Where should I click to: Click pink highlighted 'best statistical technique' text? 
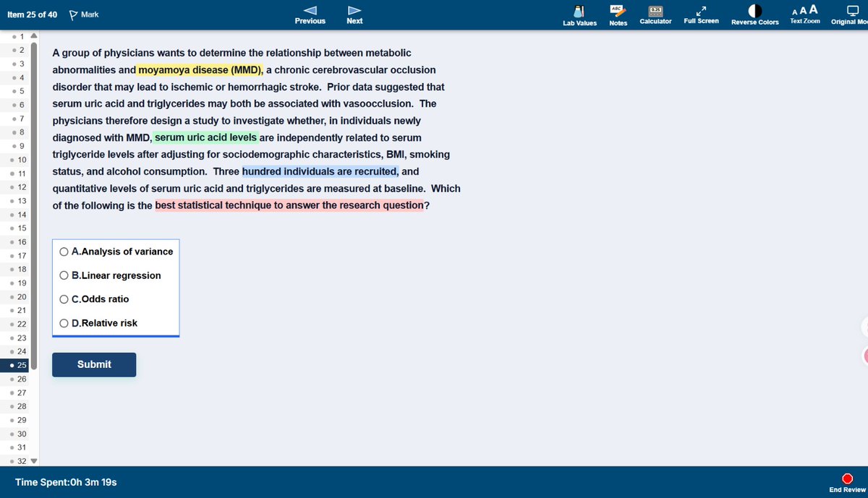point(289,205)
